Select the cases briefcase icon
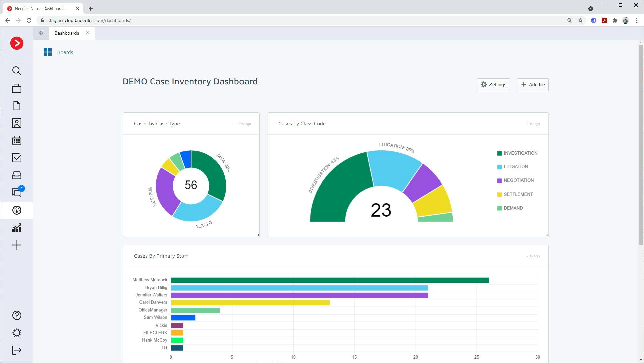Screen dimensions: 644x363 point(16,88)
